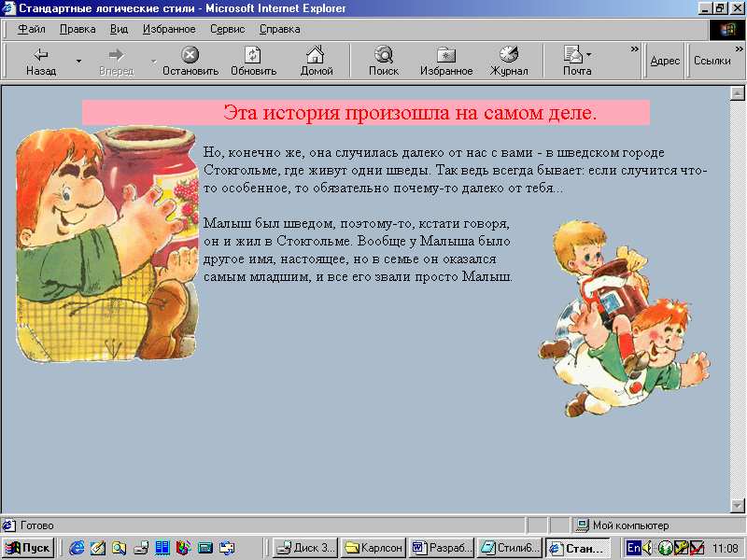
Task: Click the Готово status bar text
Action: pos(37,525)
